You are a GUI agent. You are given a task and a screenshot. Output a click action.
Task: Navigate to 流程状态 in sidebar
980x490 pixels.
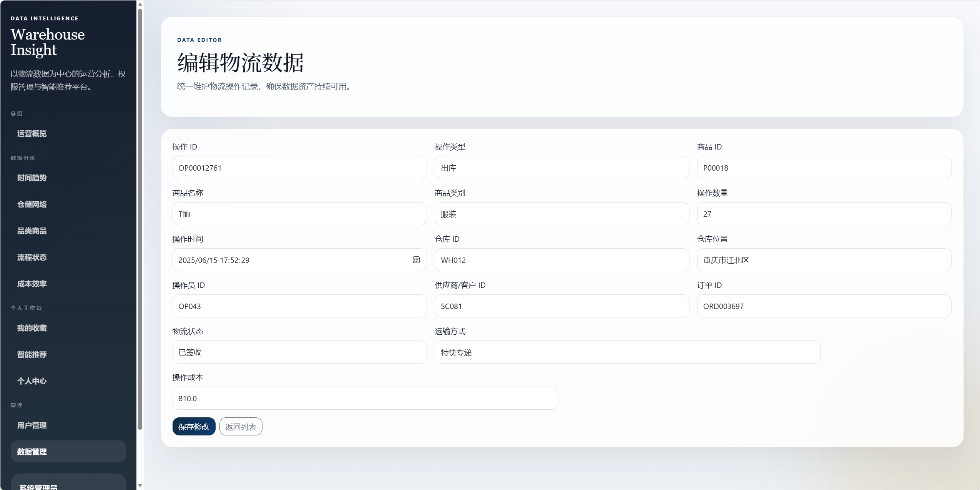click(32, 257)
